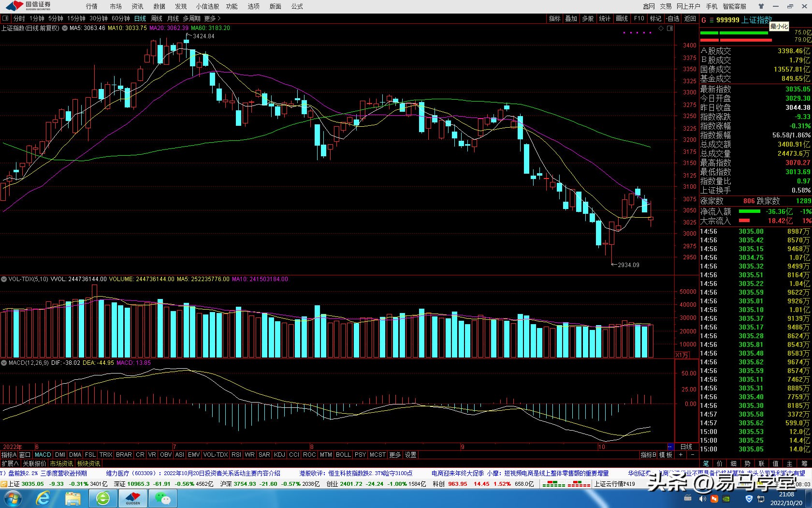Click the green market breadth indicator in status bar
The height and width of the screenshot is (508, 812).
click(554, 484)
